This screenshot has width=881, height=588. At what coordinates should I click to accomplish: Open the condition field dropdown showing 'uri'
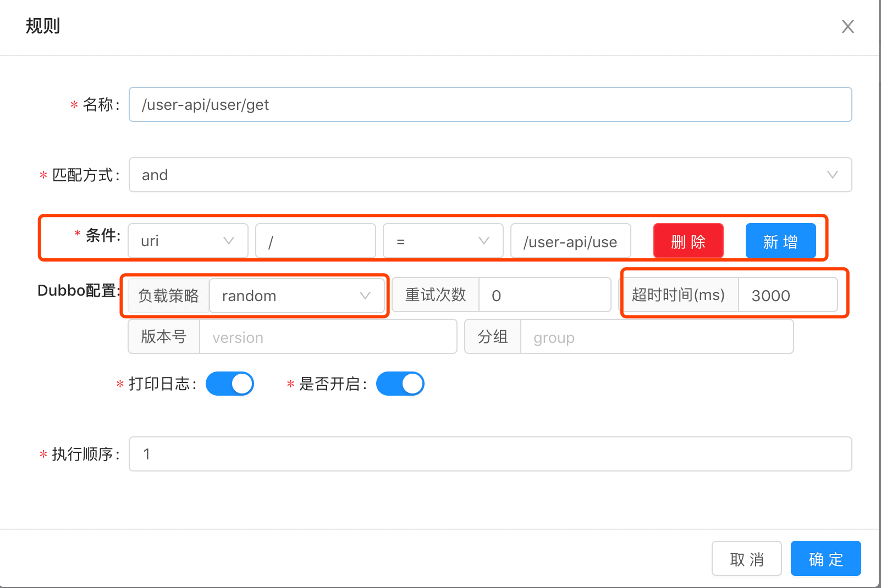[188, 240]
